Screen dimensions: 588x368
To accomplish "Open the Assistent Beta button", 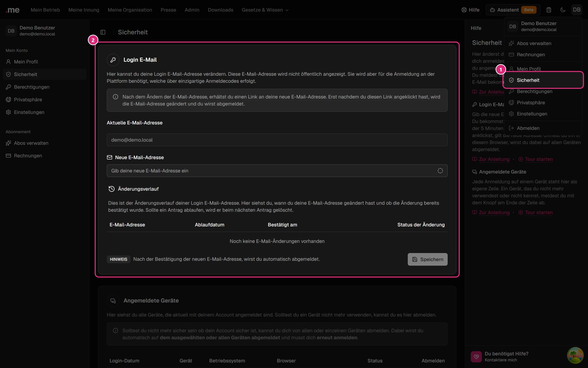I will [513, 10].
